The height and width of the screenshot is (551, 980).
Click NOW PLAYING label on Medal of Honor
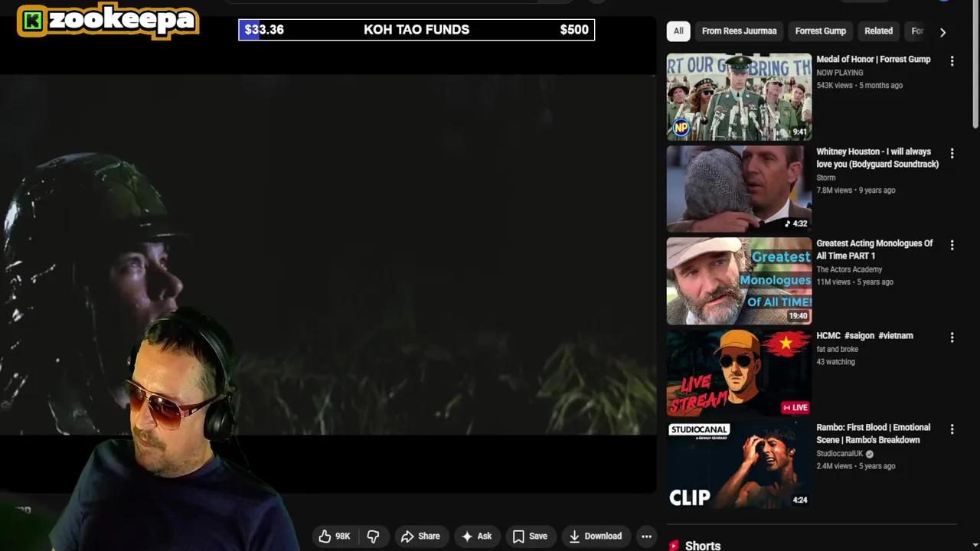click(x=839, y=73)
